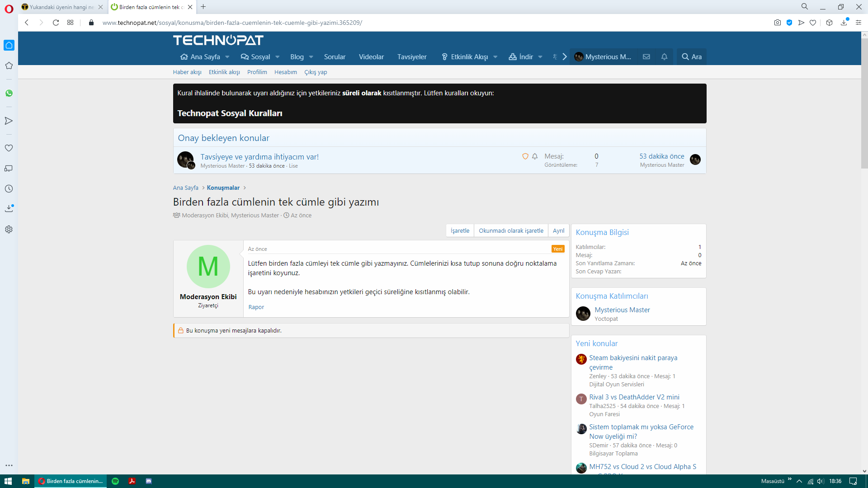Click the Technopat logo
The height and width of the screenshot is (488, 868).
tap(218, 40)
